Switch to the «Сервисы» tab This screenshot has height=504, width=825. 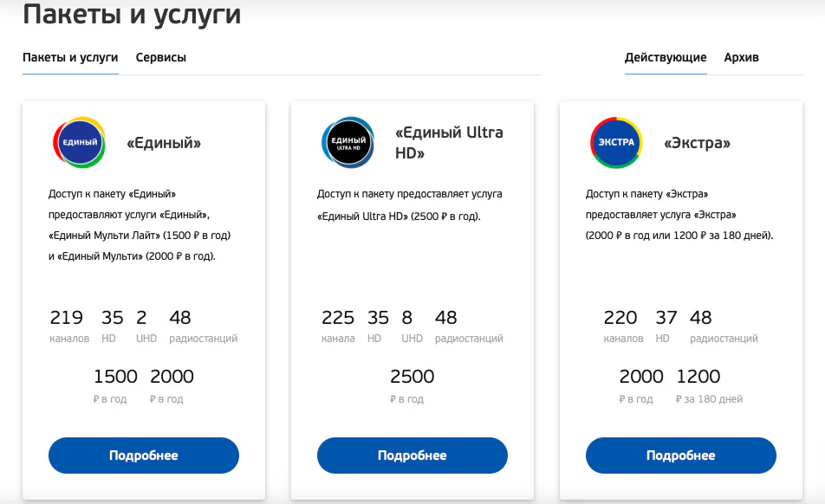(161, 58)
